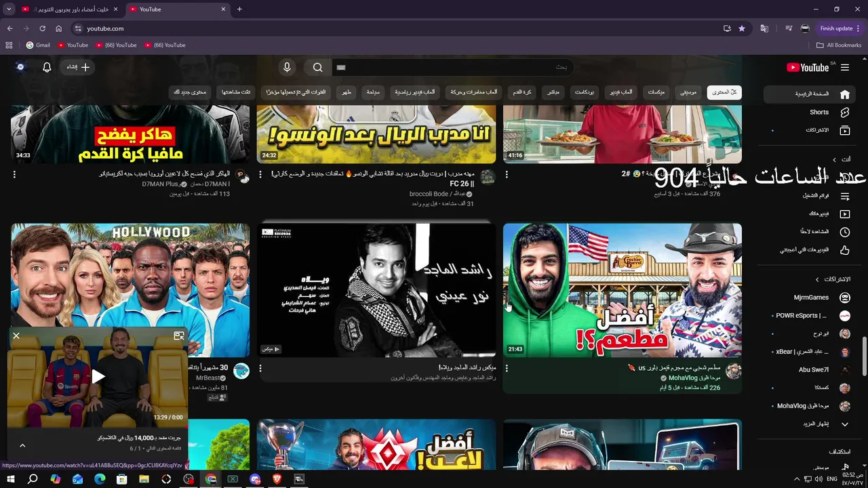Select the Music (موسيقى) filter chip
Image resolution: width=868 pixels, height=488 pixels.
pyautogui.click(x=688, y=92)
